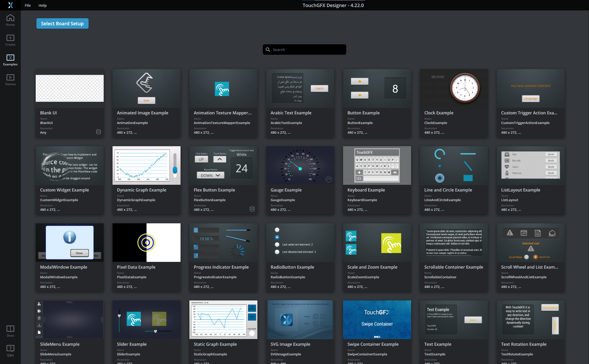Click the 'Swipe Container Example' card title
The height and width of the screenshot is (364, 589).
[373, 344]
